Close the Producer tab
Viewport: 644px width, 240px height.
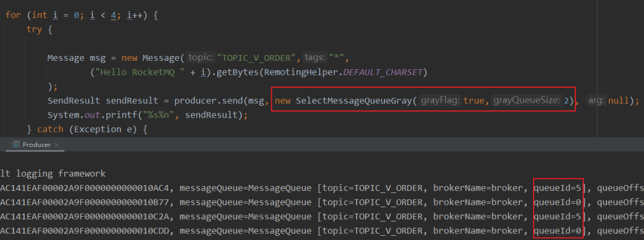click(x=57, y=144)
